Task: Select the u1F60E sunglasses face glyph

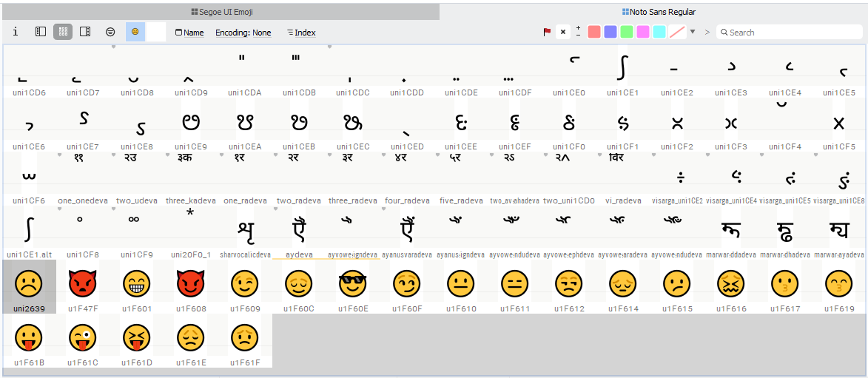Action: point(353,286)
